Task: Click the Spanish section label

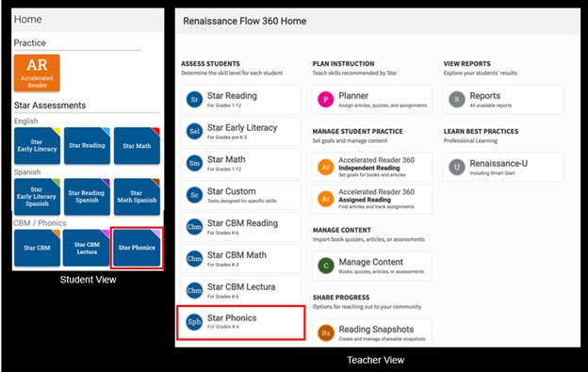Action: (27, 172)
